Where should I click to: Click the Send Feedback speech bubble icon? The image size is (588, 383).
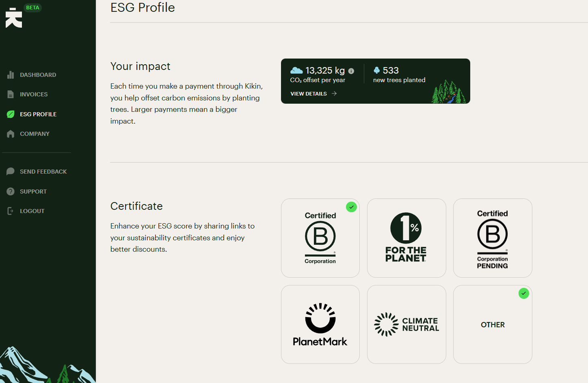[x=11, y=172]
